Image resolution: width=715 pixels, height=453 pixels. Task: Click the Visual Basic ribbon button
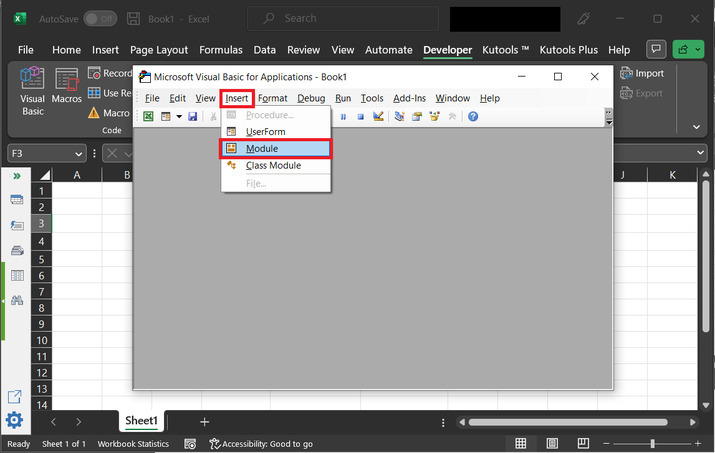[32, 91]
